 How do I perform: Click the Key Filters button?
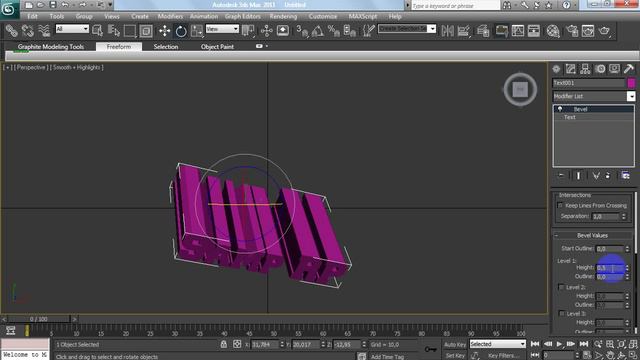[x=503, y=356]
